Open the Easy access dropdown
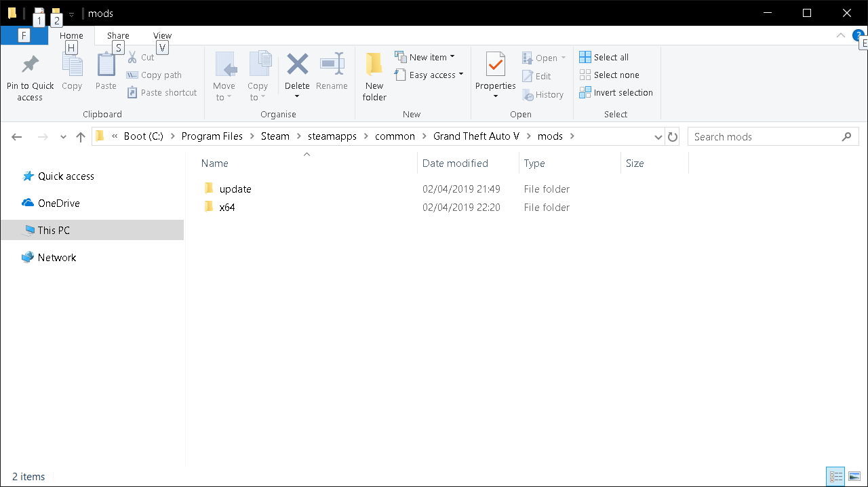 pyautogui.click(x=429, y=75)
